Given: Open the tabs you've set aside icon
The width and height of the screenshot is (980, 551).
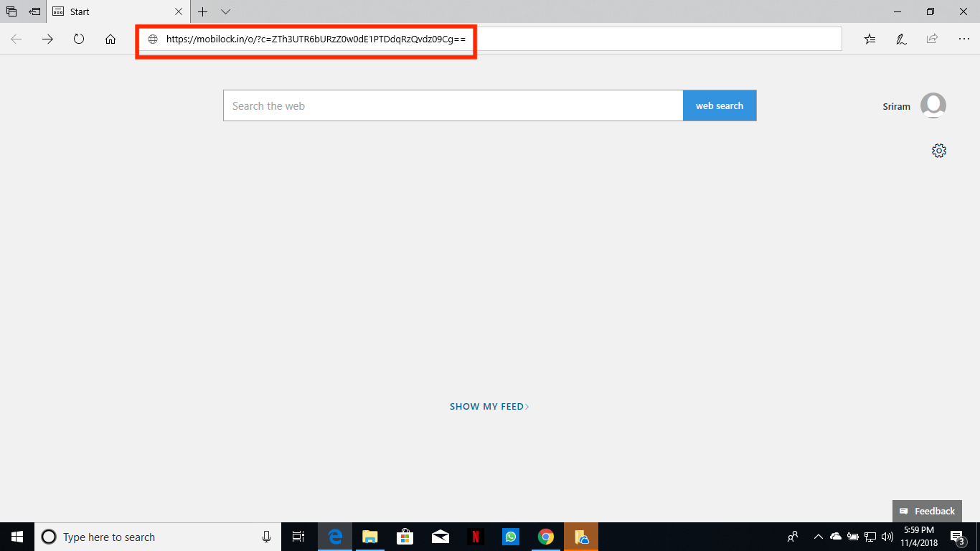Looking at the screenshot, I should click(x=11, y=11).
